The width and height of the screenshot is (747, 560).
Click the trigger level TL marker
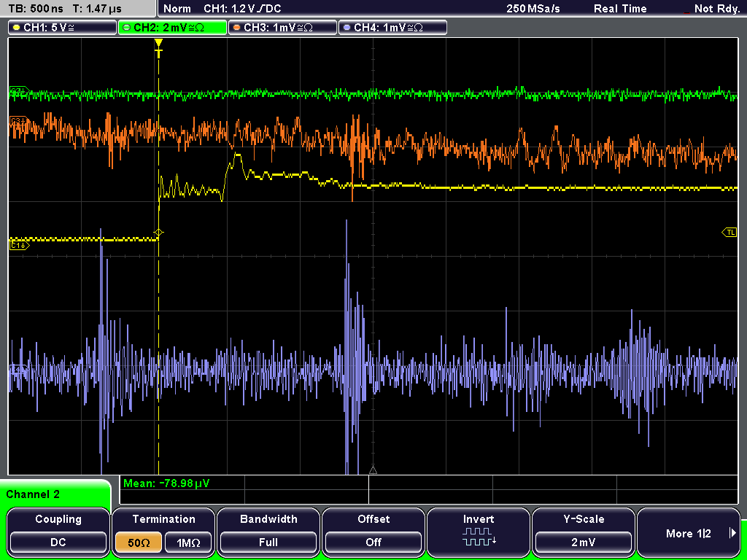[729, 233]
